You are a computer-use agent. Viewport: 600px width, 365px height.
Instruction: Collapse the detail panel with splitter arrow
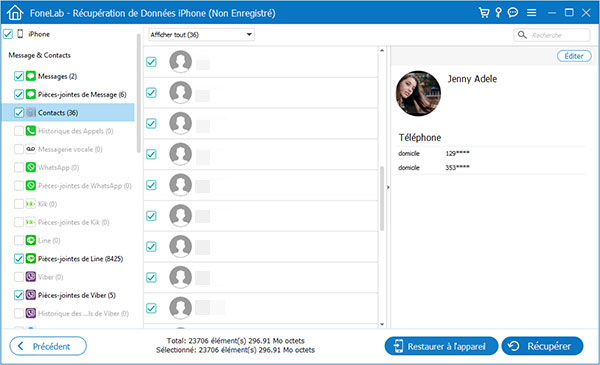(388, 187)
